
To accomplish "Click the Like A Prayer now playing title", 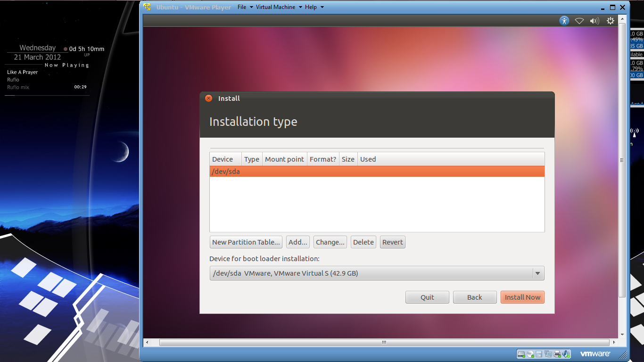I will tap(23, 72).
